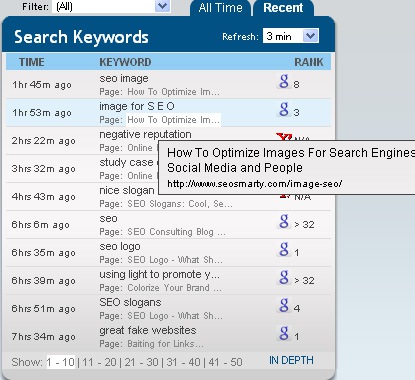This screenshot has width=415, height=380.
Task: Open page link under 'SEO slogans' keyword
Action: pos(175,316)
